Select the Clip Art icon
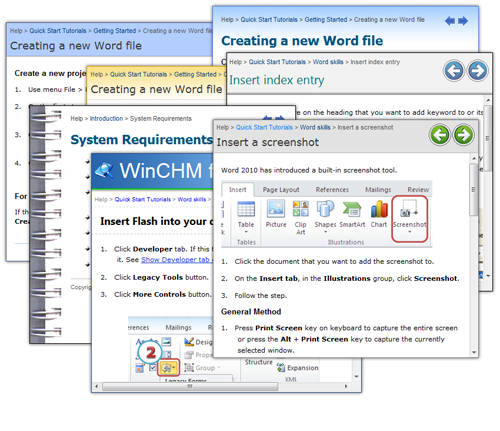500x431 pixels. click(x=300, y=209)
